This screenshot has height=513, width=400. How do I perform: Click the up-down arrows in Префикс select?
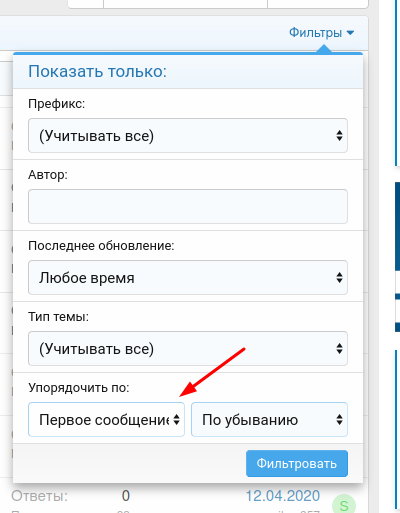pos(339,136)
